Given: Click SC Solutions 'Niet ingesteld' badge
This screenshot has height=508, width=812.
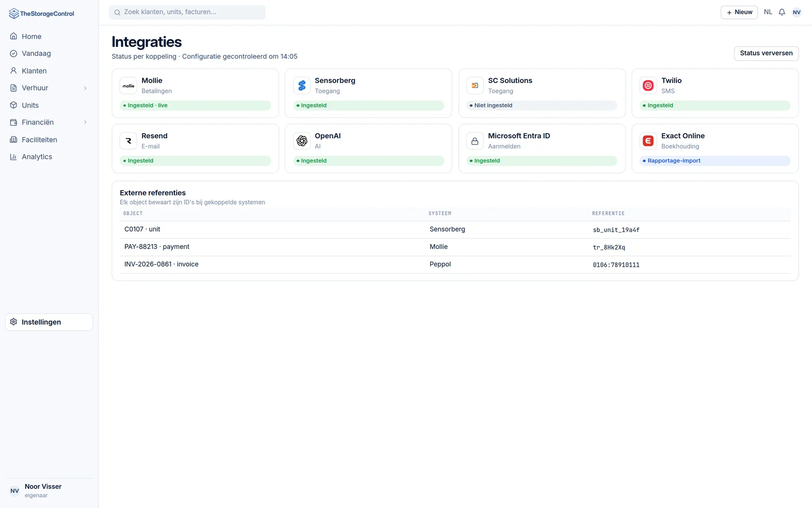Looking at the screenshot, I should coord(542,106).
